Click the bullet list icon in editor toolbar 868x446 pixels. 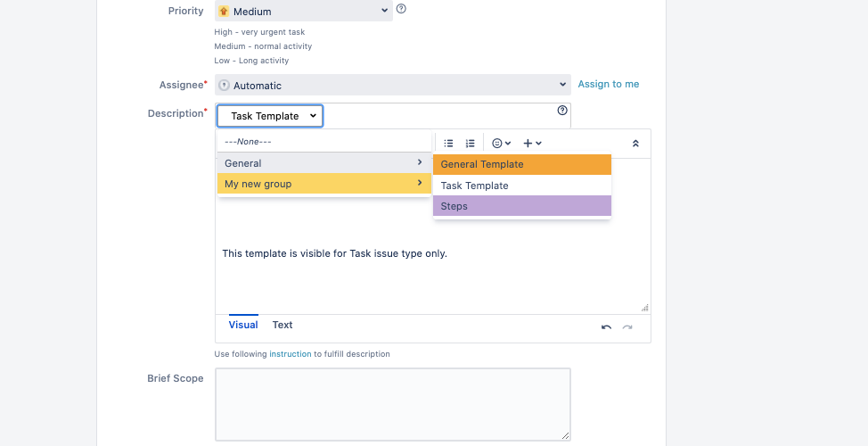tap(448, 144)
